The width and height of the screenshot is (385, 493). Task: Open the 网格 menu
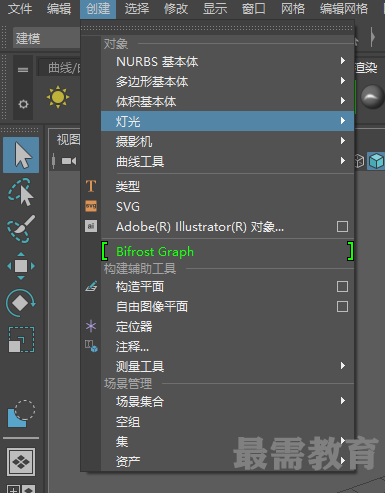point(293,9)
